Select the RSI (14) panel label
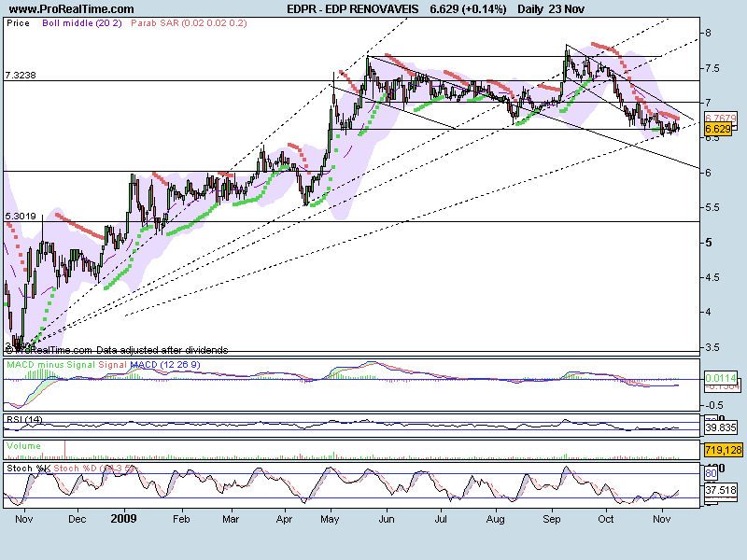The width and height of the screenshot is (747, 560). (x=24, y=419)
